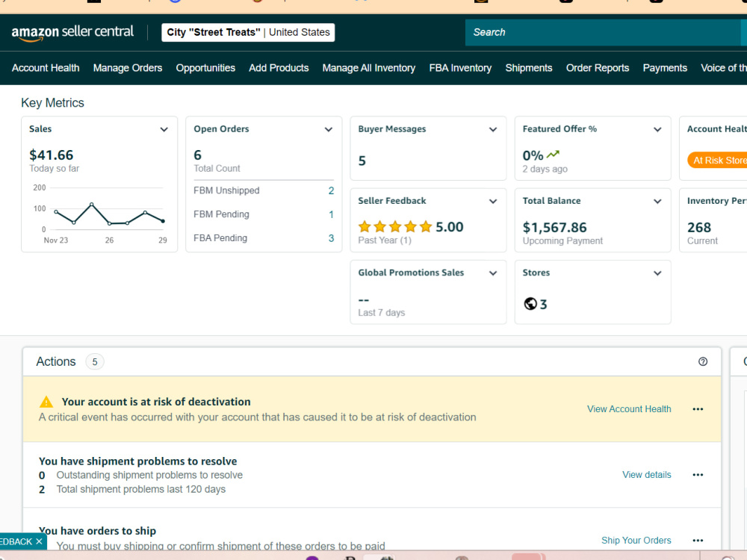Click "You have shipment problems to resolve" heading
The width and height of the screenshot is (747, 560).
click(x=137, y=461)
